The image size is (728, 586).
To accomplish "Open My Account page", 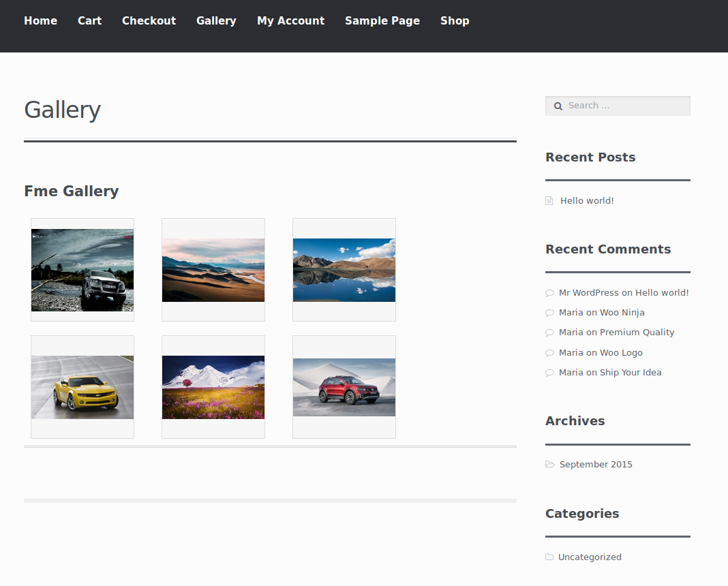I will point(290,21).
